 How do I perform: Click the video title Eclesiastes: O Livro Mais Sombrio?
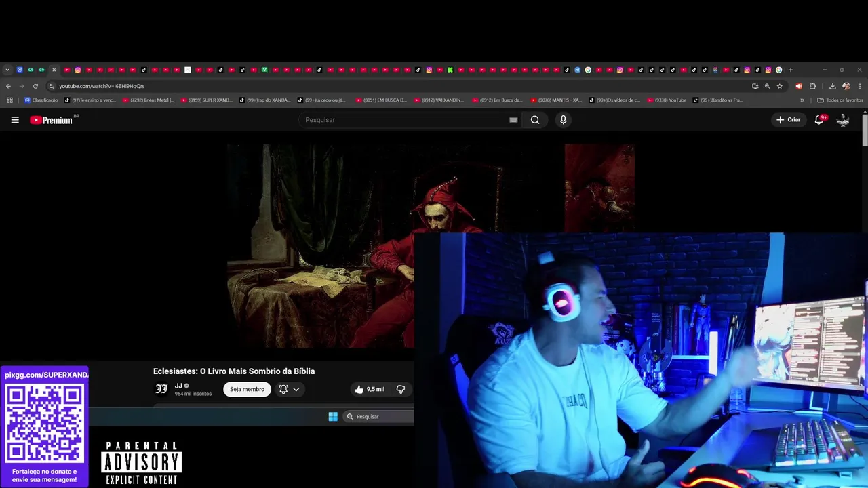234,371
